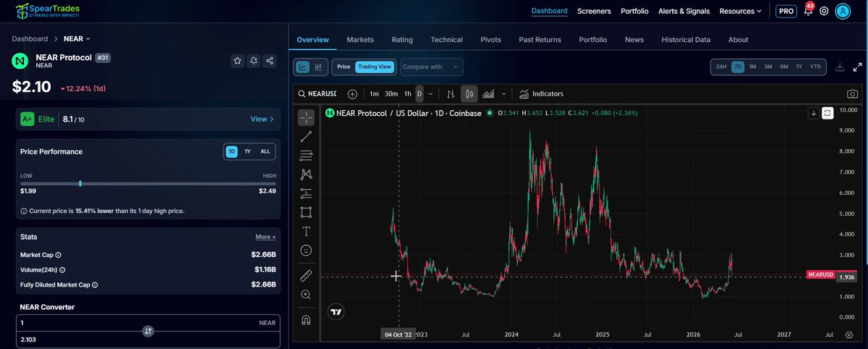This screenshot has width=868, height=349.
Task: Select the crosshair cursor tool
Action: 306,117
